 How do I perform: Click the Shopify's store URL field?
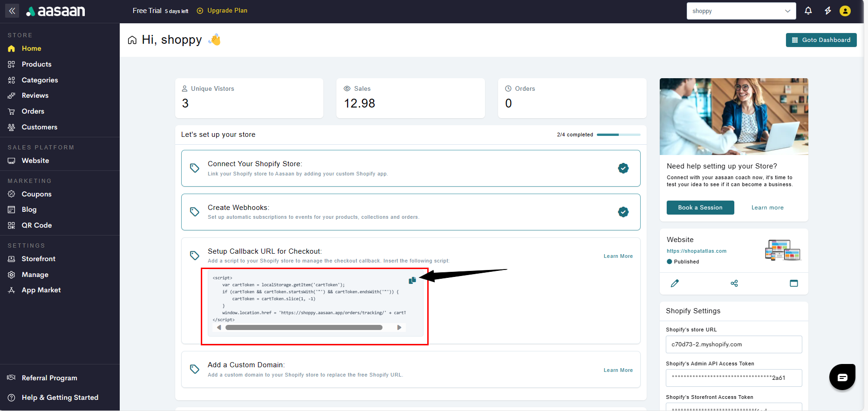pos(734,344)
